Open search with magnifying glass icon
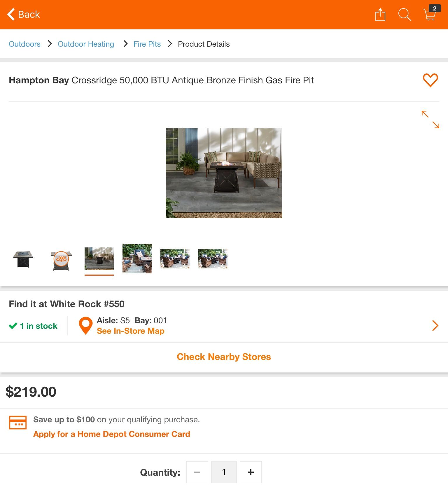The width and height of the screenshot is (448, 487). [x=405, y=14]
